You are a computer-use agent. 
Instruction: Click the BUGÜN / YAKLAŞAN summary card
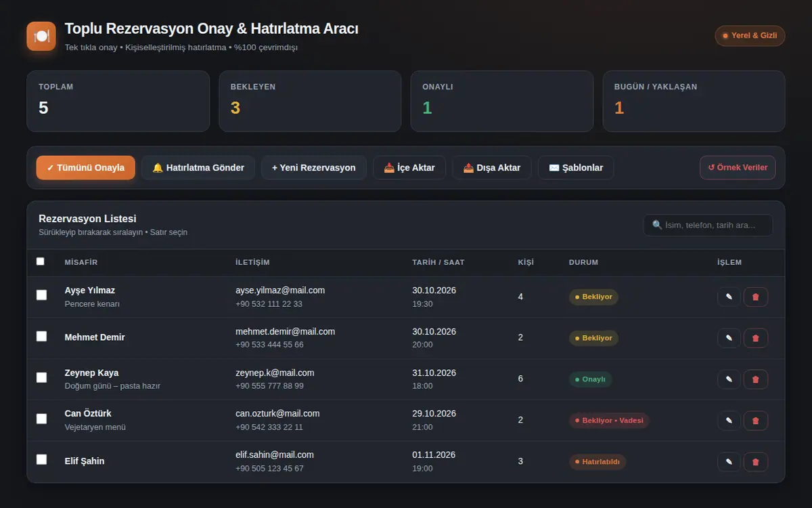tap(694, 101)
